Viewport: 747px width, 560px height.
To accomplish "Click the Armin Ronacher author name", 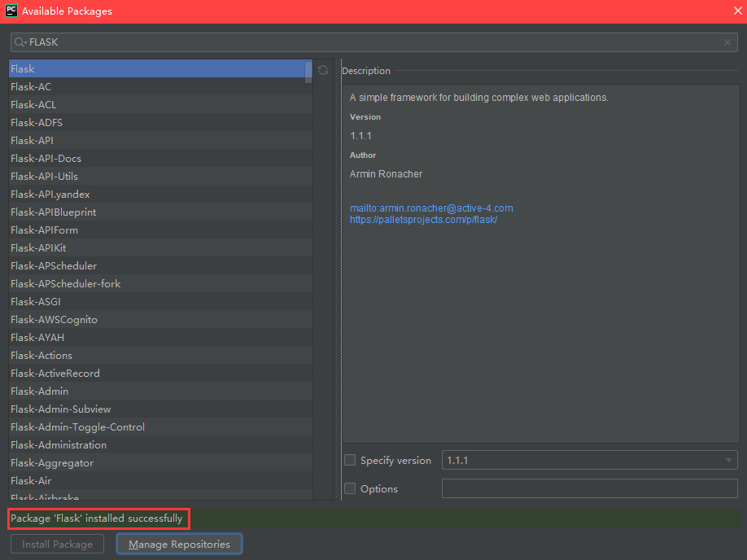I will [x=386, y=174].
